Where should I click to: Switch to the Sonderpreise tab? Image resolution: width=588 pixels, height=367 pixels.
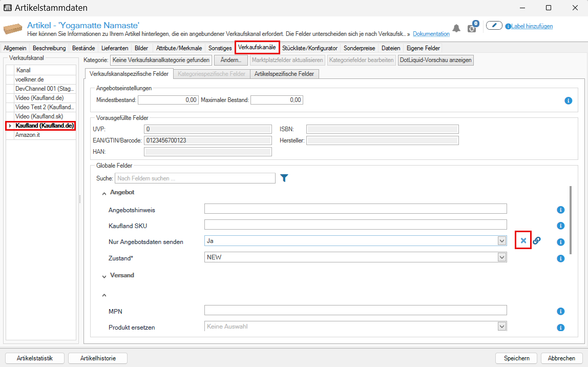coord(359,48)
